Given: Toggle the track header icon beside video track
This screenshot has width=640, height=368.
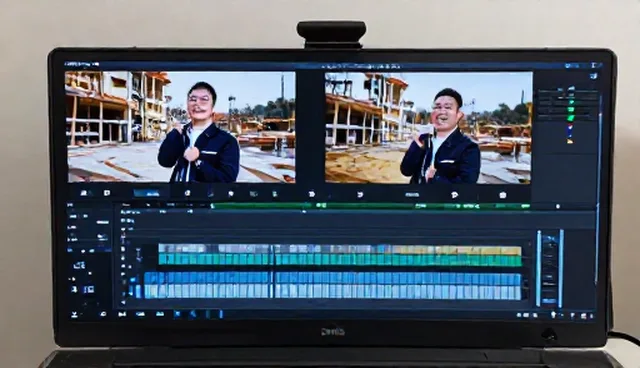Looking at the screenshot, I should point(139,254).
